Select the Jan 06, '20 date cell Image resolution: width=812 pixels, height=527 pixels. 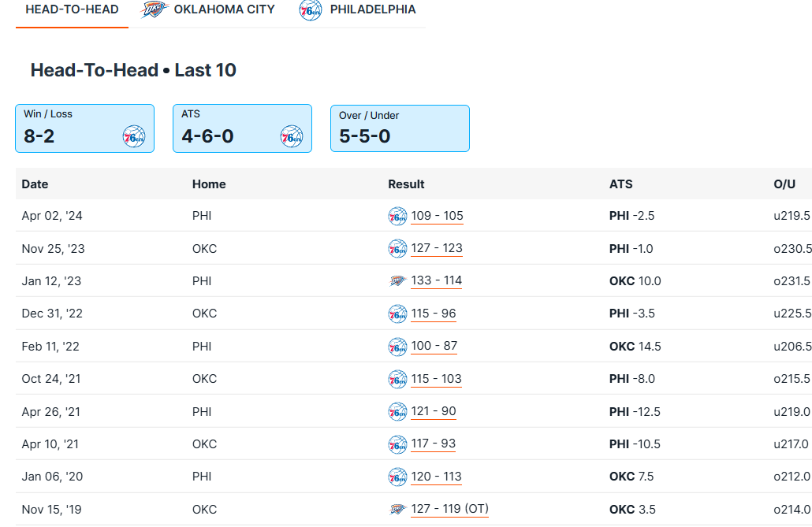click(x=52, y=477)
